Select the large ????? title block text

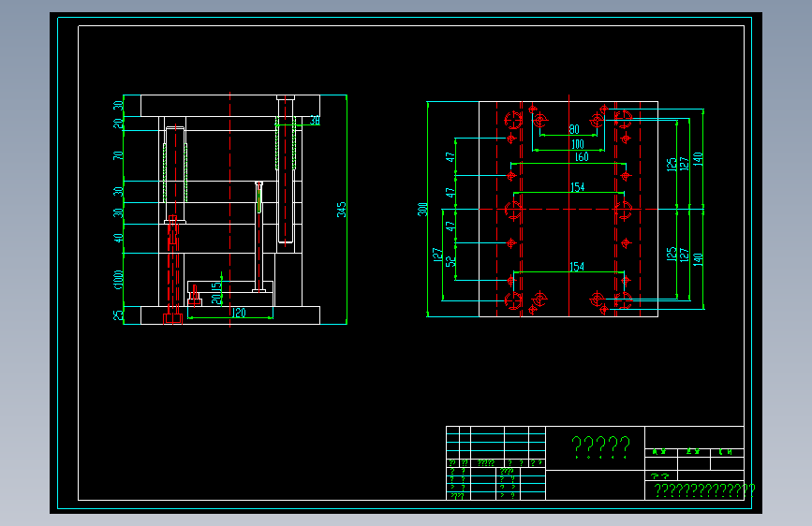pos(600,446)
